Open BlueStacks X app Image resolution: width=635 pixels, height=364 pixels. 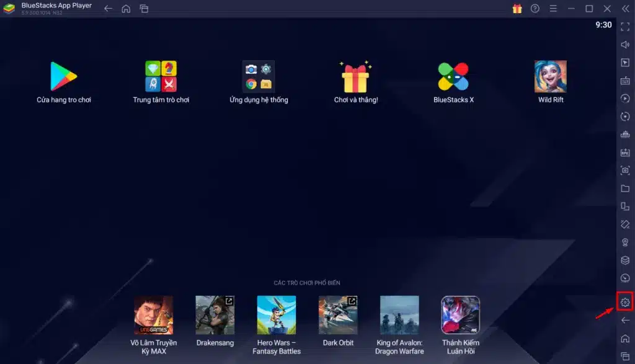453,77
